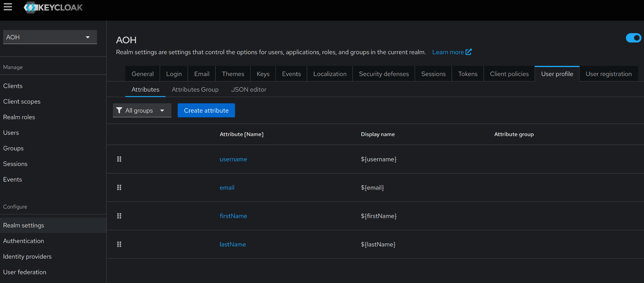Open the Tokens tab

[x=468, y=74]
